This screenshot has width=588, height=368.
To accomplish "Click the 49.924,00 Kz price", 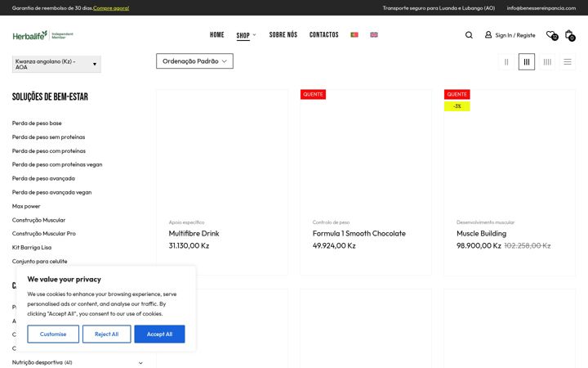I will click(x=334, y=245).
